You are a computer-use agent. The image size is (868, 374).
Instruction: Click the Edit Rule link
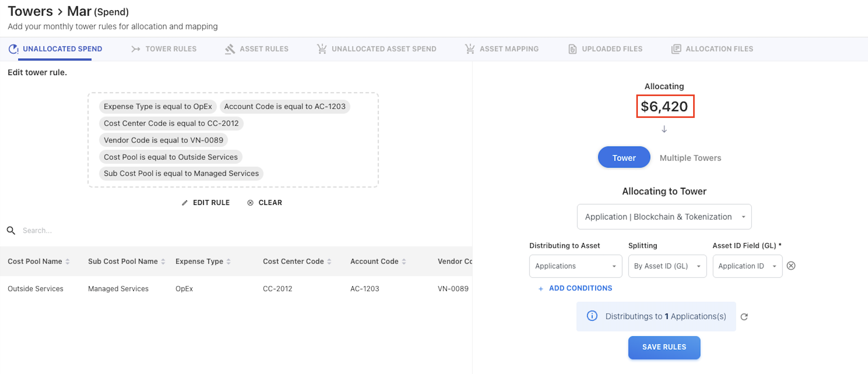(x=211, y=202)
